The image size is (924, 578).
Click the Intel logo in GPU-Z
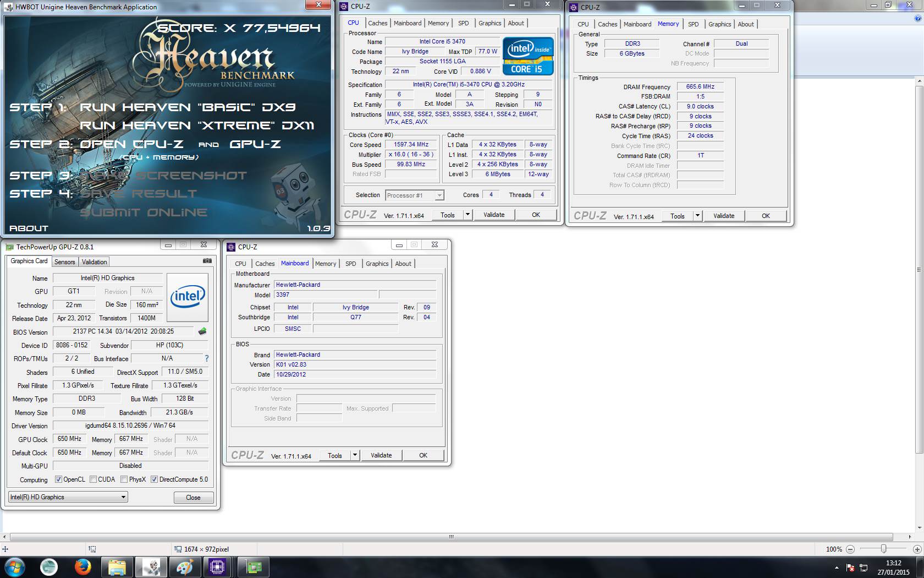click(x=188, y=297)
